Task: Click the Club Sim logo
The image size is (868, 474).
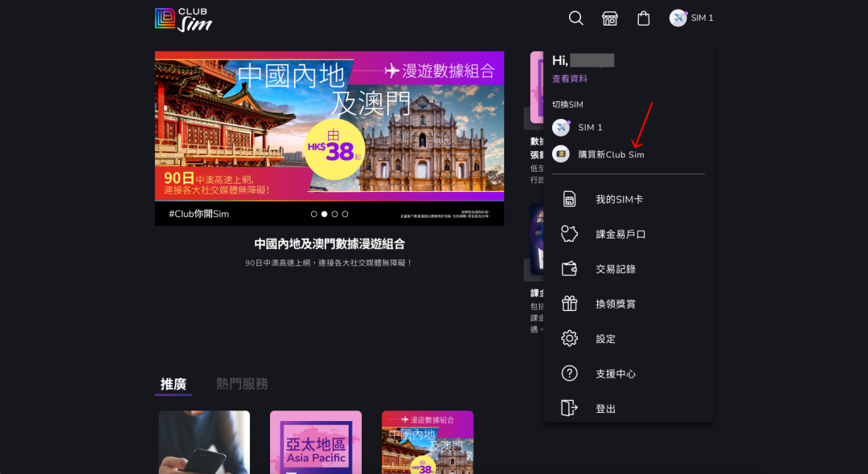Action: tap(181, 18)
